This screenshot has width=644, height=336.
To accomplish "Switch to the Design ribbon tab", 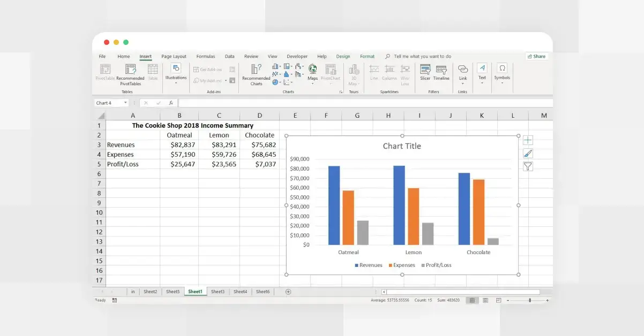I will (343, 56).
